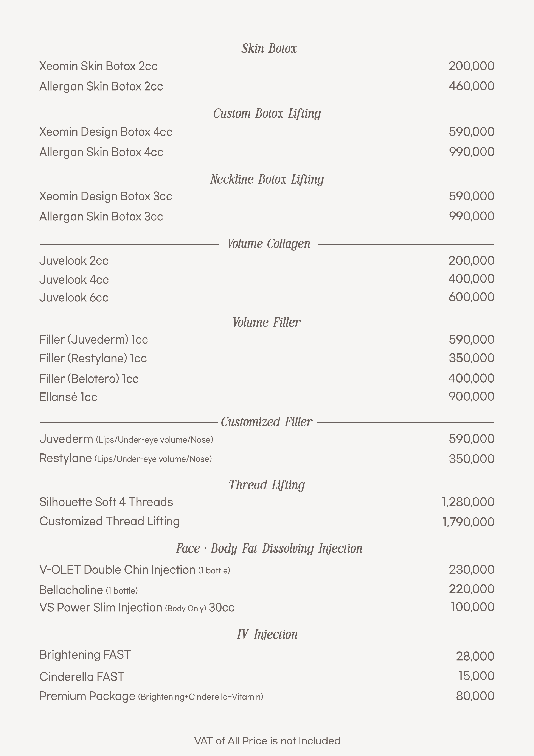Click the Thread Lifting section heading
This screenshot has width=534, height=756.
267,485
